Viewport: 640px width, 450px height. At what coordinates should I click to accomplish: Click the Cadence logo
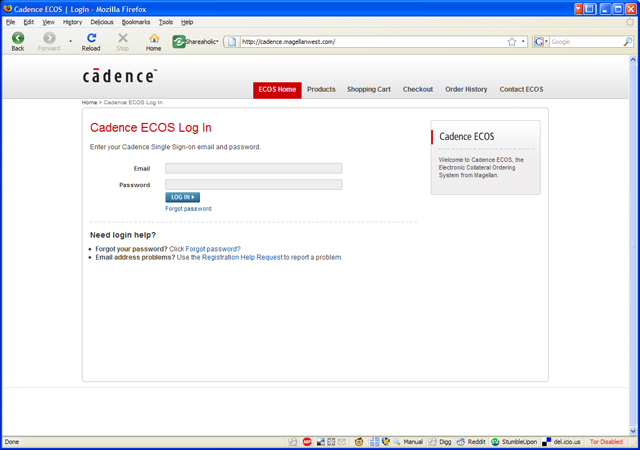[x=120, y=76]
